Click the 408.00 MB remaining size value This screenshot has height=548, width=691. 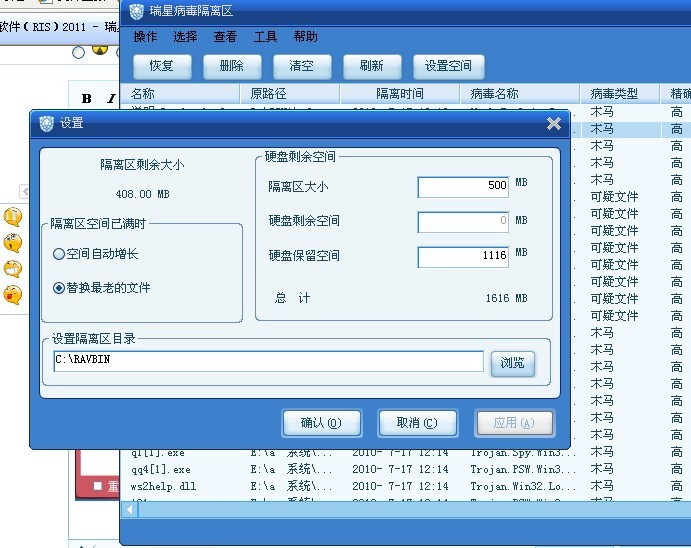142,194
